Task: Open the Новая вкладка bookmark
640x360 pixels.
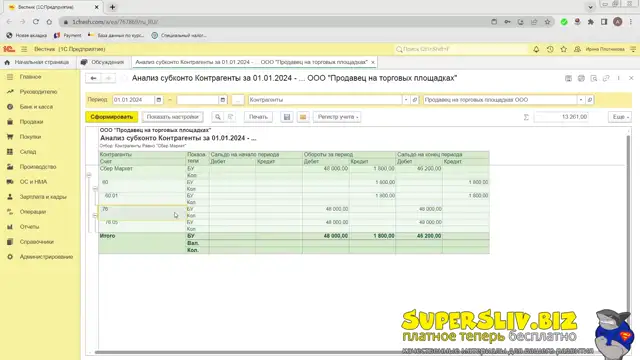Action: 27,36
